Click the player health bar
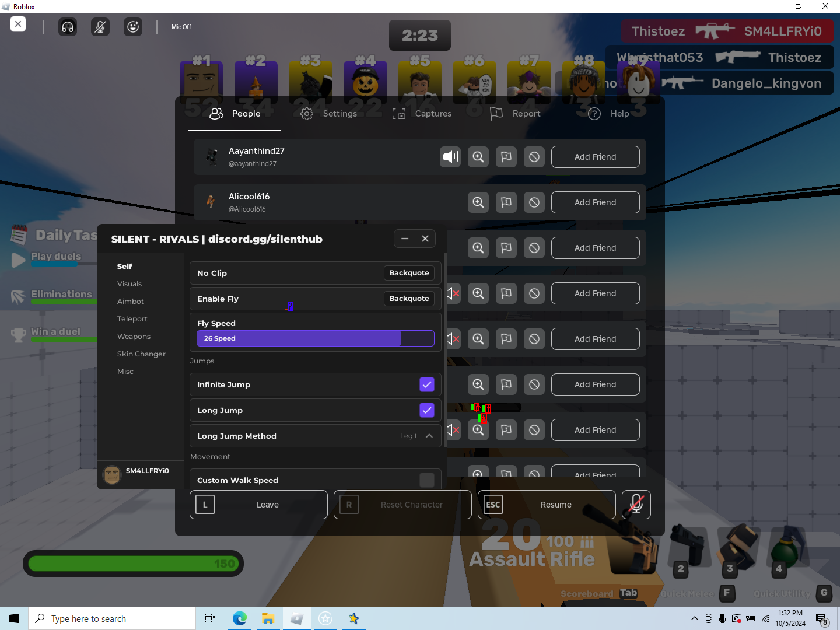 point(133,563)
